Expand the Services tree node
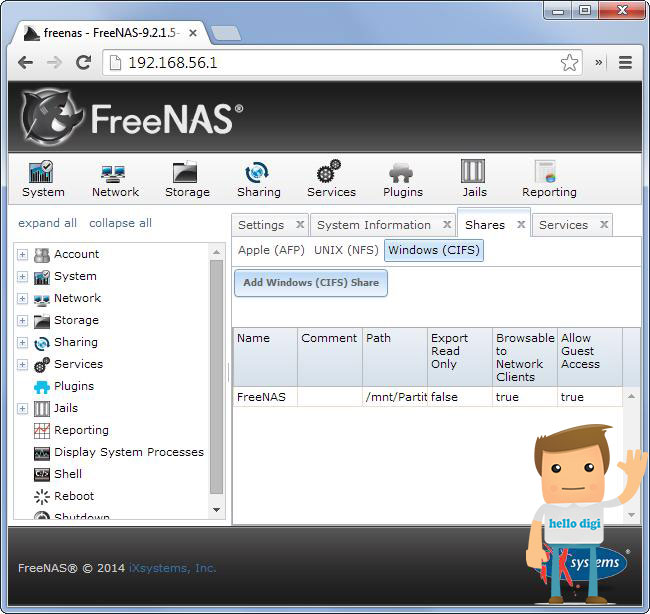The height and width of the screenshot is (614, 650). (22, 364)
